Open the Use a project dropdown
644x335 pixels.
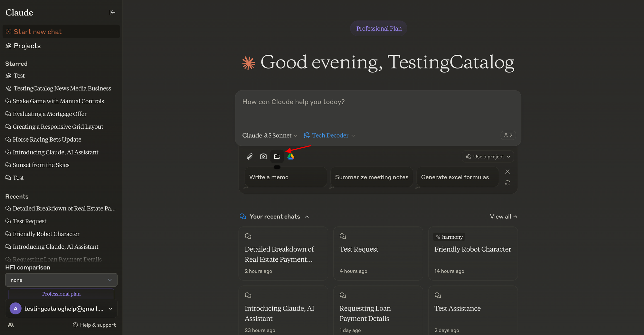(488, 157)
